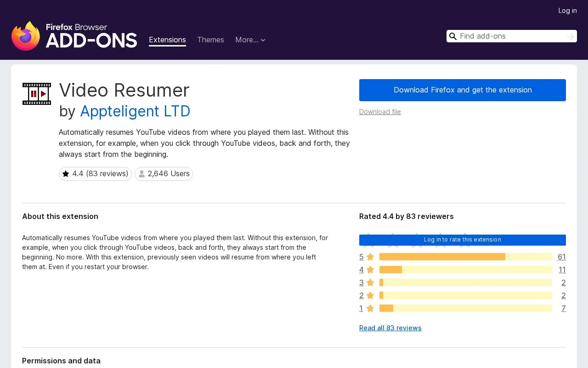Click Log in to rate this extension
The width and height of the screenshot is (588, 368).
click(463, 240)
